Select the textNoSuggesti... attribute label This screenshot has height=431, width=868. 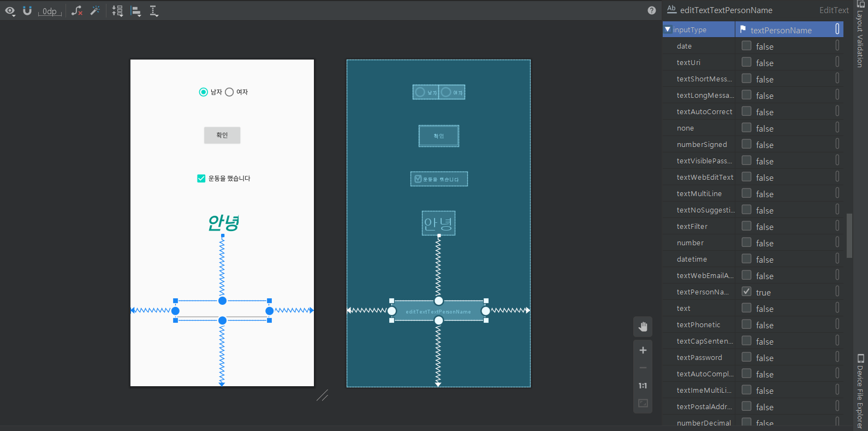point(705,210)
